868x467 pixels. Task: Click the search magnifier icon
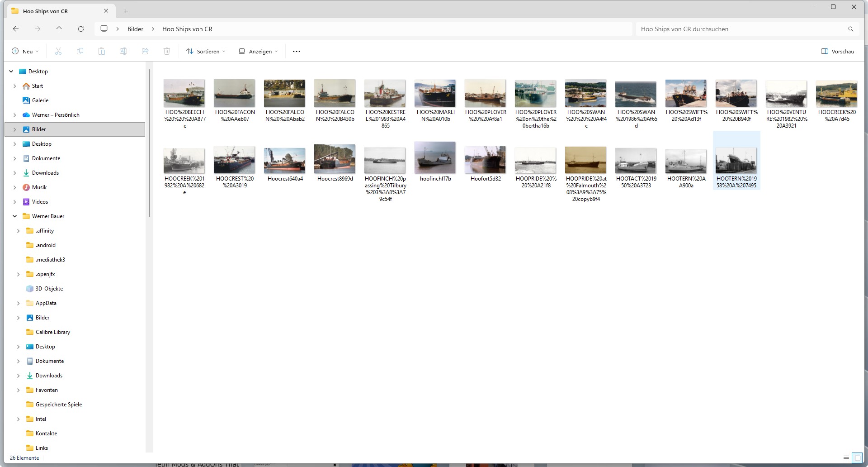[850, 29]
